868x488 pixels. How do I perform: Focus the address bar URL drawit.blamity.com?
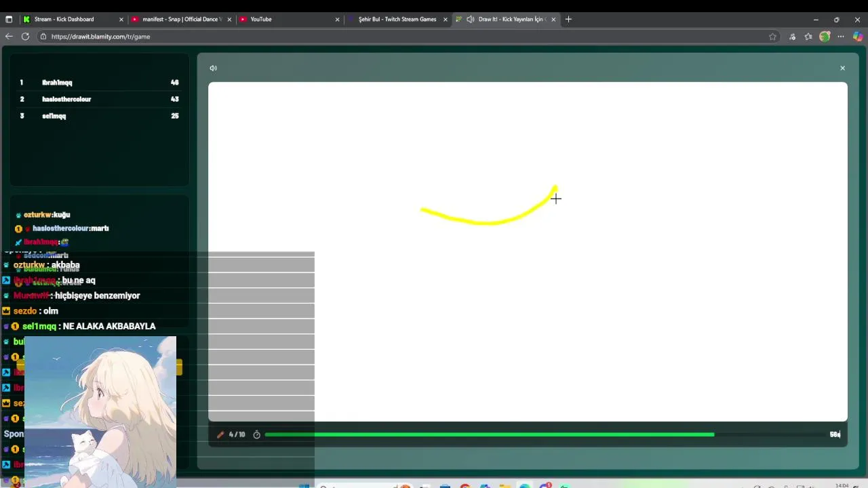click(x=100, y=37)
